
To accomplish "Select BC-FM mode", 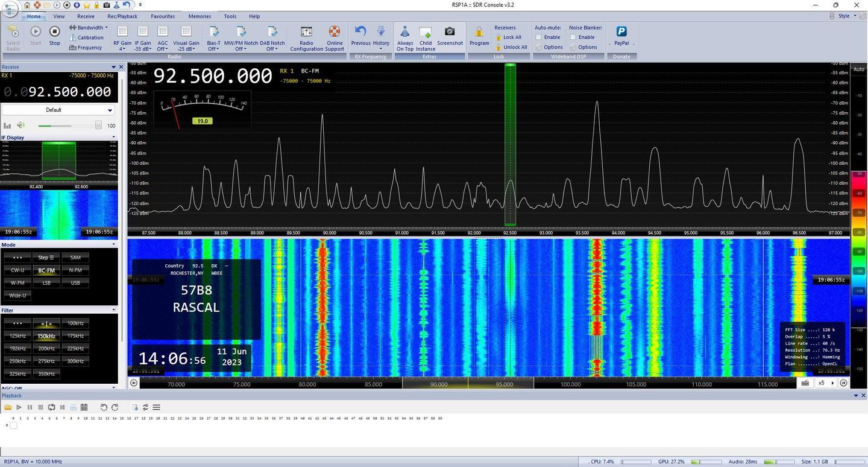I will (46, 270).
